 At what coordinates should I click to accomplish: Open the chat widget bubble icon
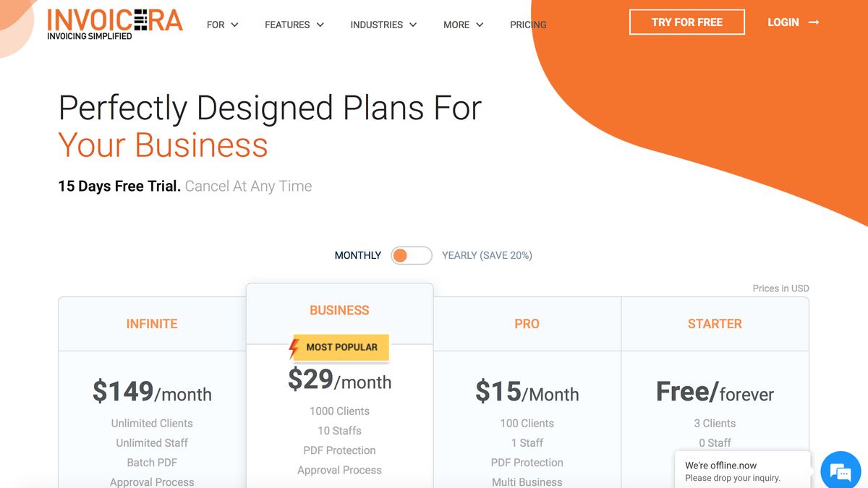841,472
